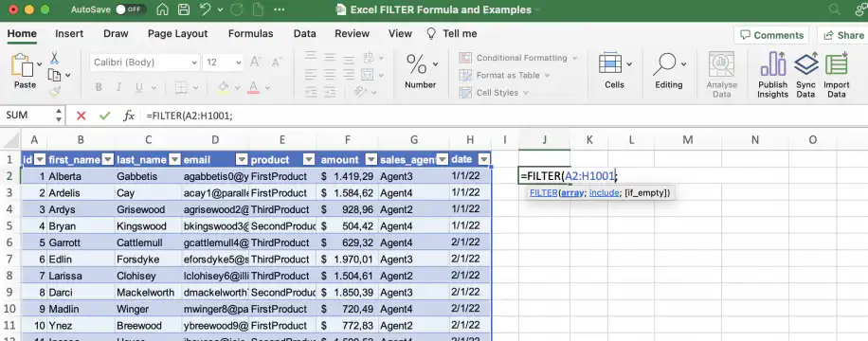Screen dimensions: 868x341
Task: Switch to the Draw tab
Action: click(116, 34)
